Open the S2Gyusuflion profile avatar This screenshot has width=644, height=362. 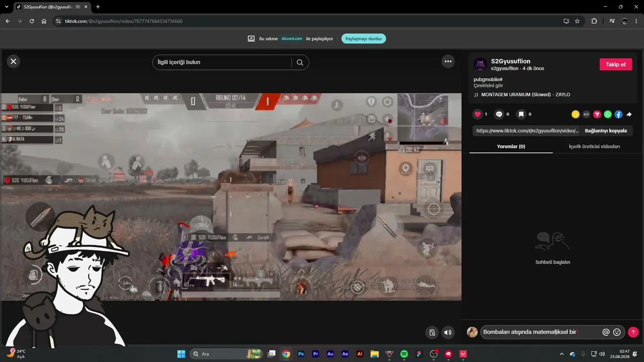pos(480,64)
